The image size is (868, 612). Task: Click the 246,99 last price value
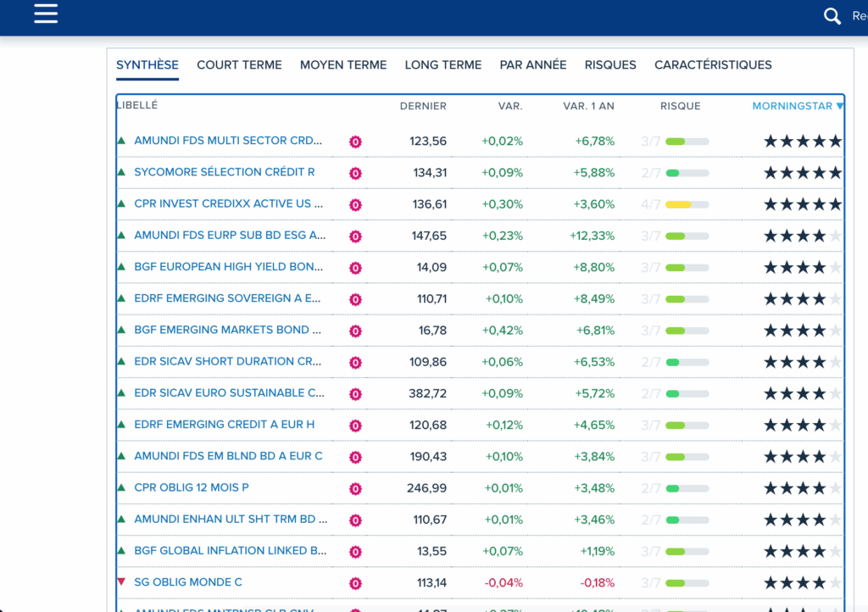tap(426, 488)
